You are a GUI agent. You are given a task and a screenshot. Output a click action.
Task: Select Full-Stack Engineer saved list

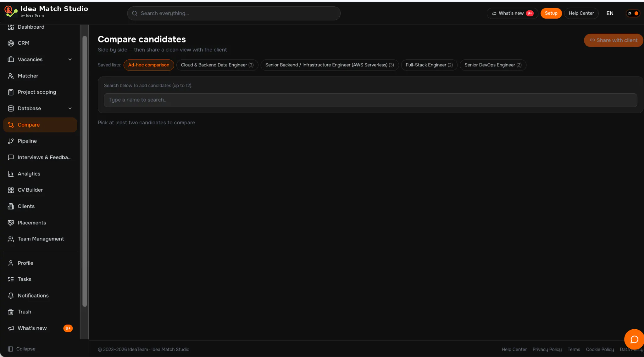pyautogui.click(x=429, y=65)
